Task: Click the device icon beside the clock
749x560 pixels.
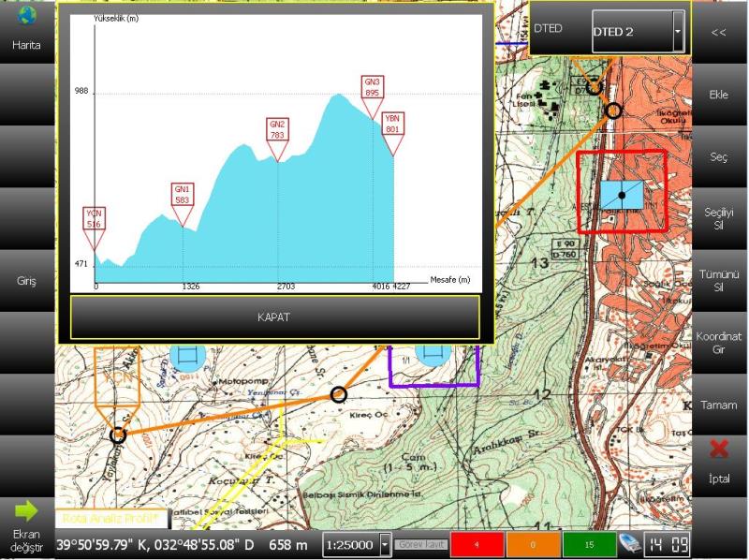Action: [630, 544]
